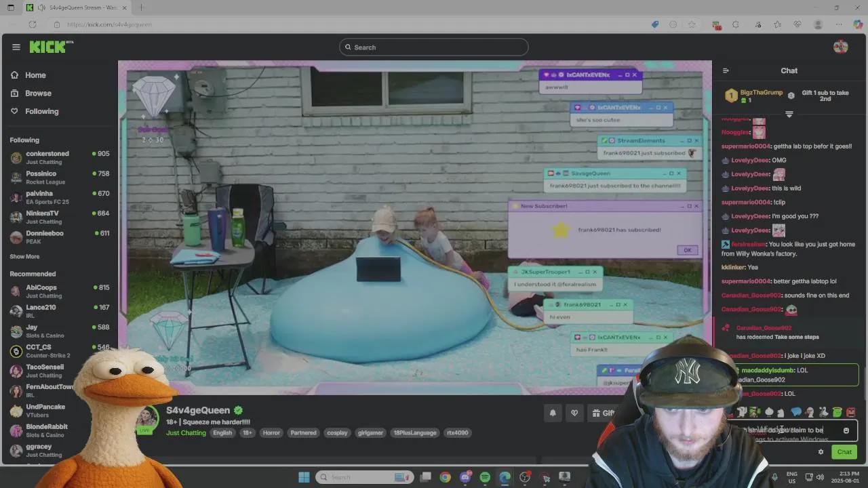This screenshot has height=488, width=868.
Task: Click the broken-heart unfollow button
Action: [574, 413]
